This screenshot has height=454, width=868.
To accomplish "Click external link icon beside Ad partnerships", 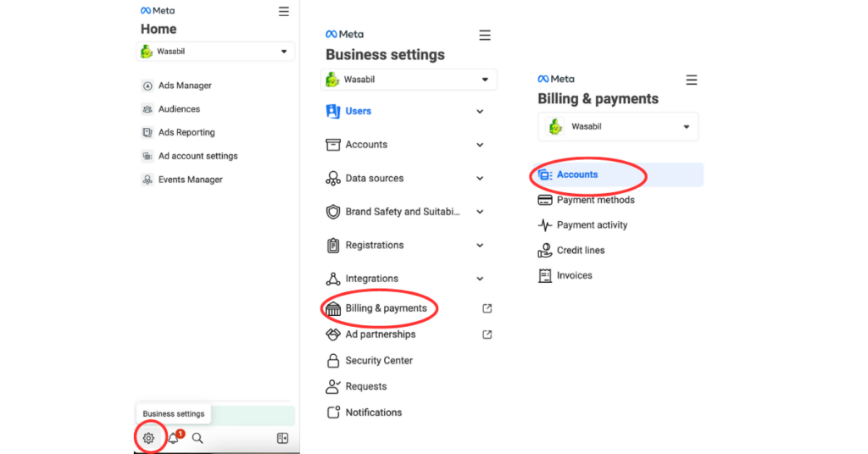I will coord(487,335).
